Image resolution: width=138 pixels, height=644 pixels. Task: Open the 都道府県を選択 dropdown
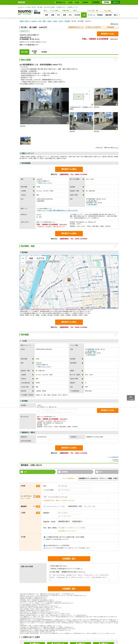tap(64, 522)
